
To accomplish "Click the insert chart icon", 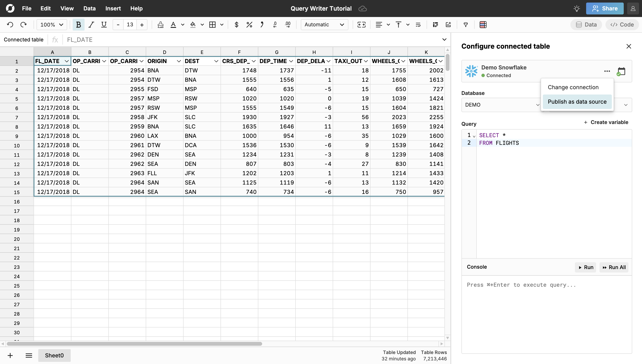I will [448, 24].
